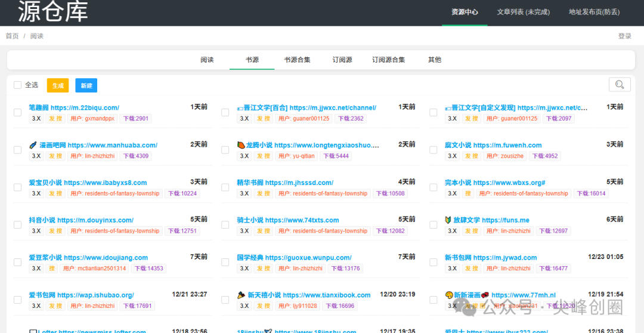Click user tag yu-qitian
Viewport: 644px width, 333px height.
point(296,156)
